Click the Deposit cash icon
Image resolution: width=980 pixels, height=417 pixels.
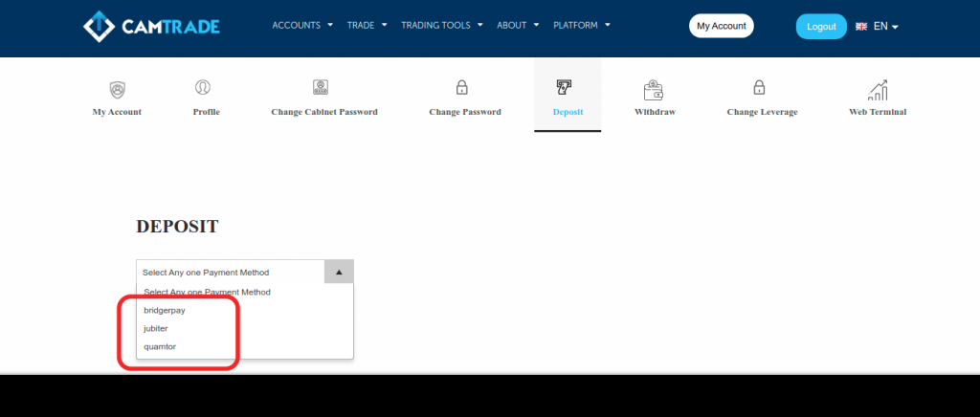[x=565, y=87]
